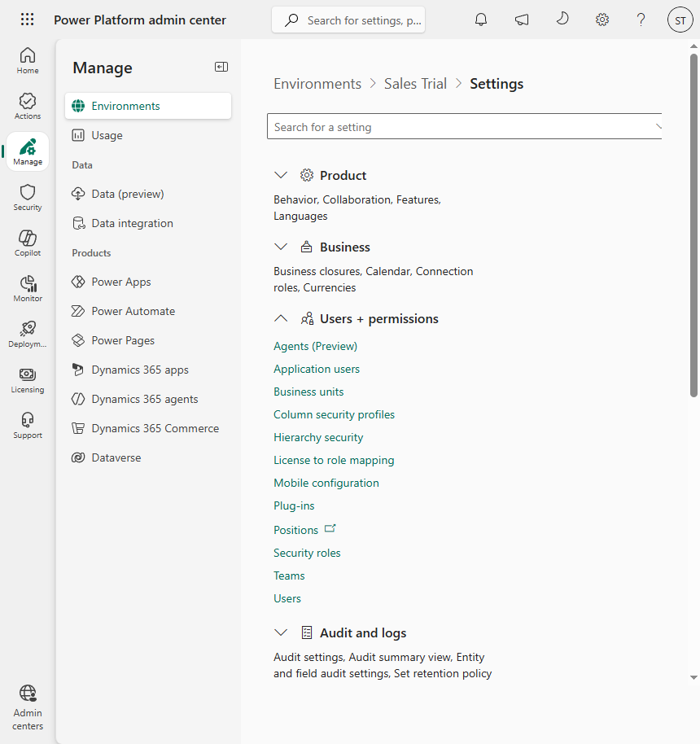700x744 pixels.
Task: Focus the Search for a setting field
Action: pyautogui.click(x=464, y=126)
